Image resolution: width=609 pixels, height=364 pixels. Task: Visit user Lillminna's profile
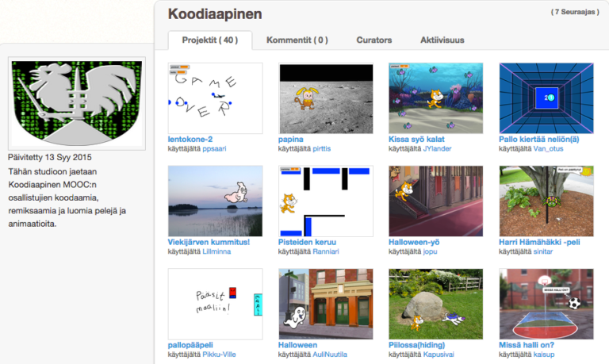tap(216, 251)
